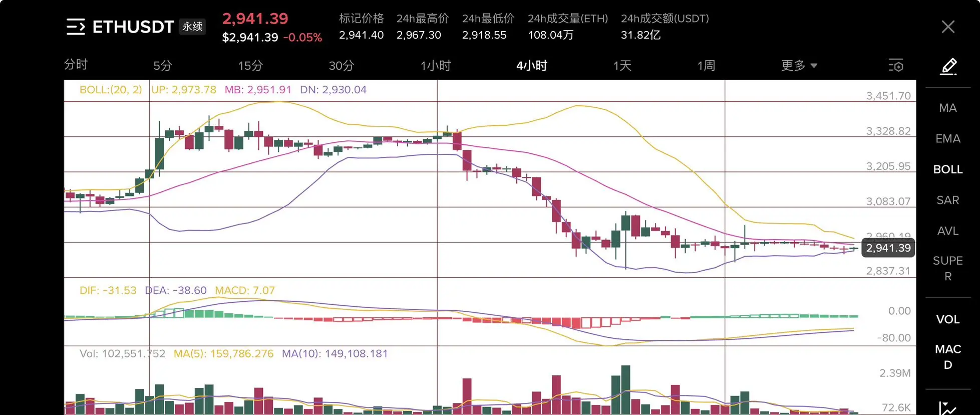This screenshot has height=415, width=980.
Task: Switch to the 1天 chart
Action: pyautogui.click(x=622, y=66)
